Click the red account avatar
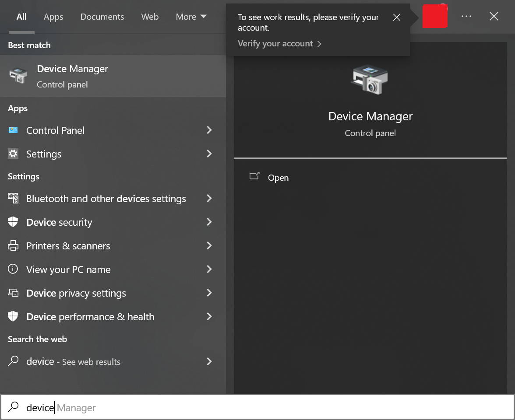The image size is (515, 420). click(435, 16)
